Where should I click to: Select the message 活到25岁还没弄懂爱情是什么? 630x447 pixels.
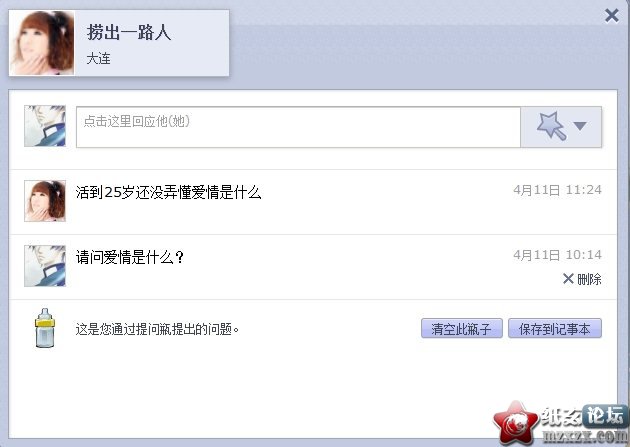click(169, 192)
